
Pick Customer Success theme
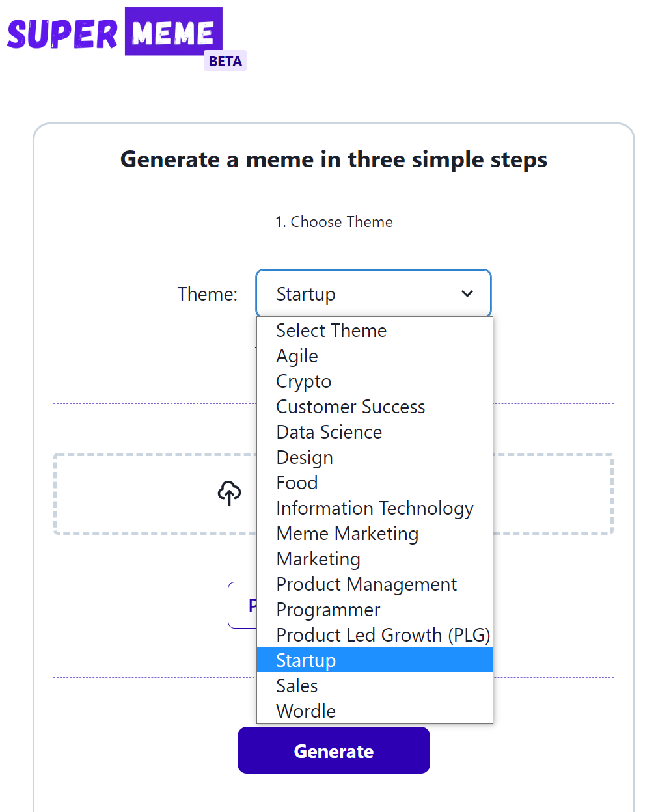click(x=351, y=407)
